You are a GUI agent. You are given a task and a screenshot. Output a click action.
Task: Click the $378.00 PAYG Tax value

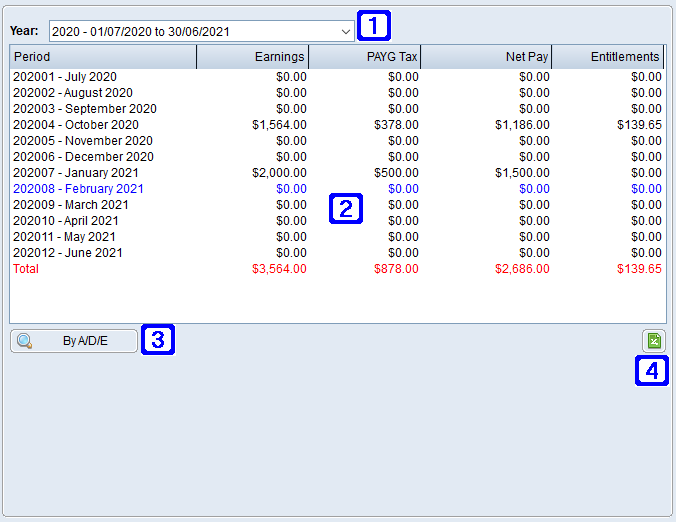pyautogui.click(x=396, y=125)
